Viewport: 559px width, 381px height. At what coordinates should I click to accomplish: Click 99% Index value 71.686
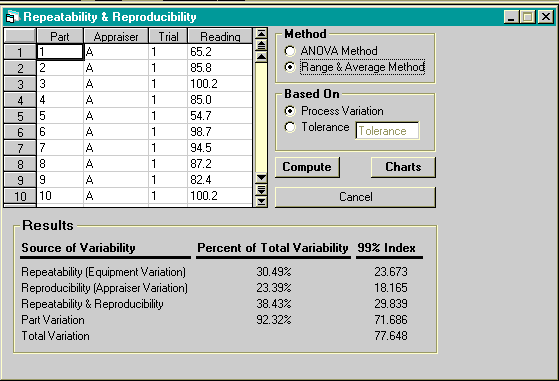[x=391, y=320]
